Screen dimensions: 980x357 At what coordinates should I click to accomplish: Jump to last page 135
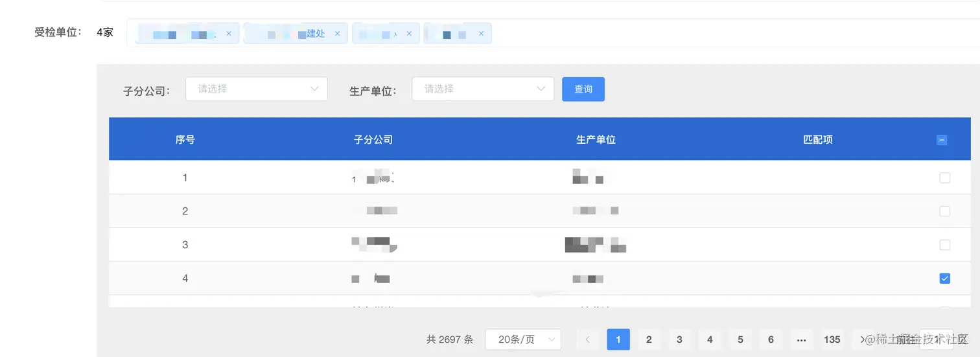click(x=832, y=339)
